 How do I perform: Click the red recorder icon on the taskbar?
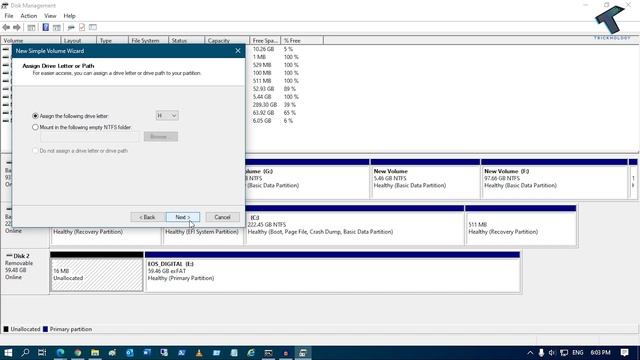tap(286, 353)
